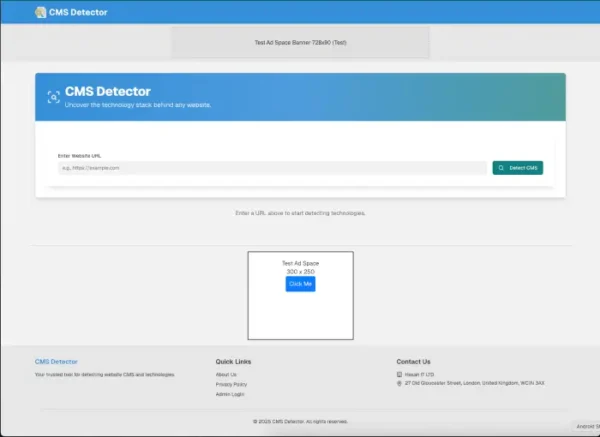The width and height of the screenshot is (600, 437).
Task: Click the location pin icon beside address
Action: coord(399,383)
